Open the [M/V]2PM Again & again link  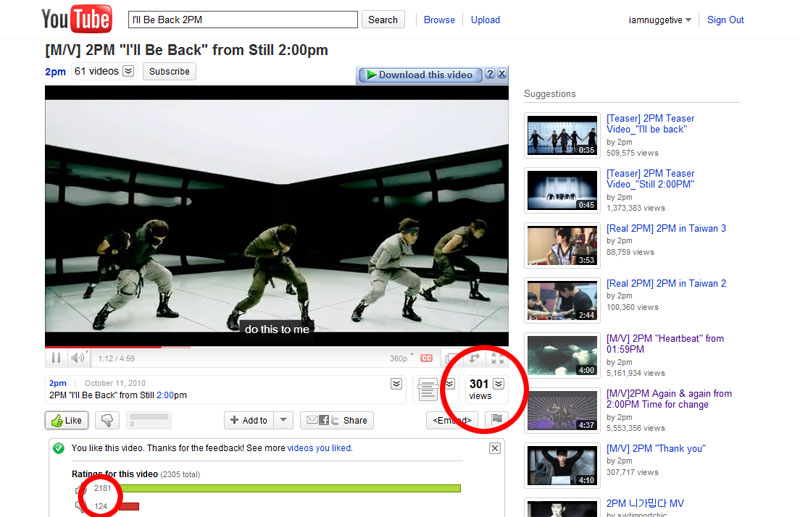click(x=669, y=399)
